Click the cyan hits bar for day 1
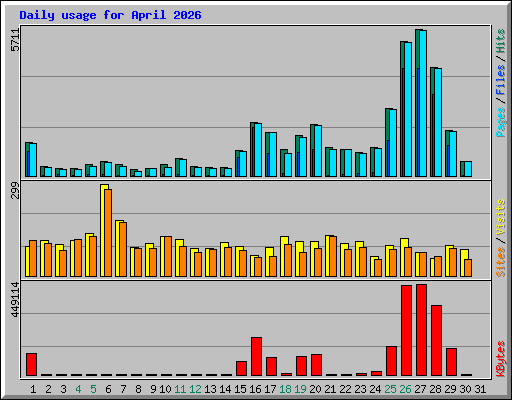 coord(33,160)
